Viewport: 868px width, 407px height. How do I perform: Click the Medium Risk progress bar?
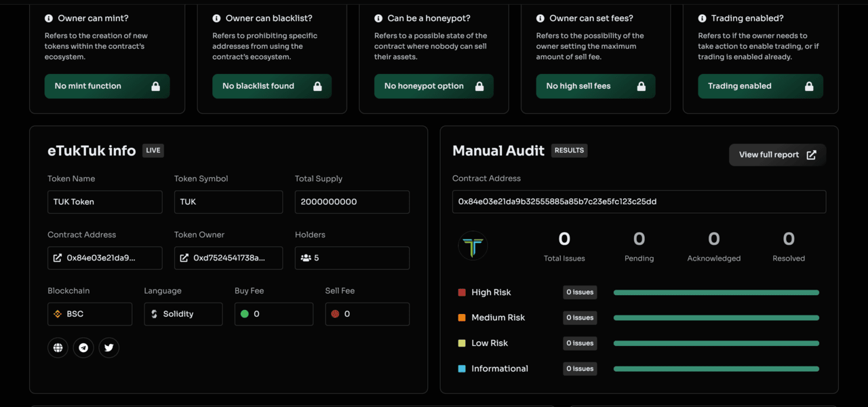coord(716,318)
